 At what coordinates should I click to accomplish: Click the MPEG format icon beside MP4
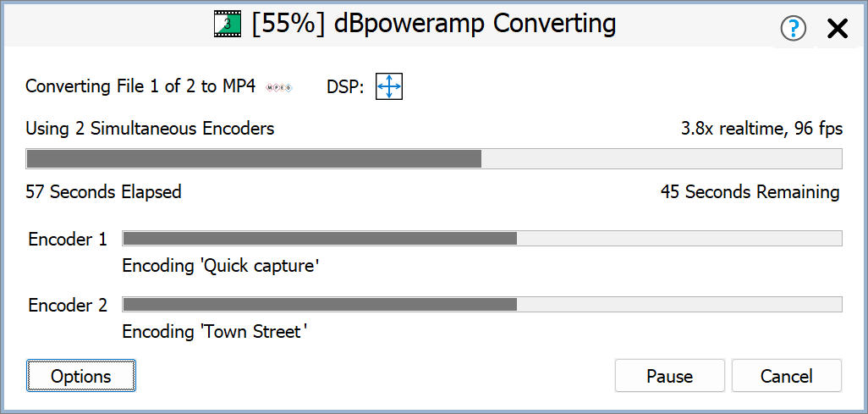[278, 86]
